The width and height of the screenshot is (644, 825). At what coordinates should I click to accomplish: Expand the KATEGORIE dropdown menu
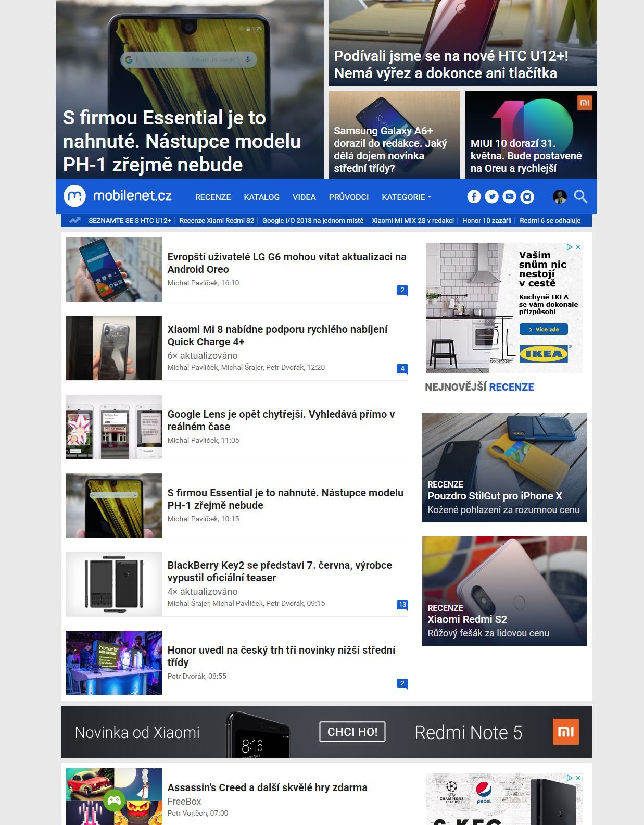pos(406,197)
